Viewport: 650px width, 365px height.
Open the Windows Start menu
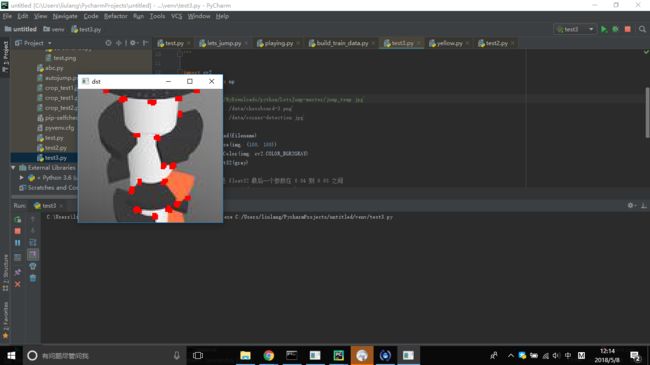(11, 355)
